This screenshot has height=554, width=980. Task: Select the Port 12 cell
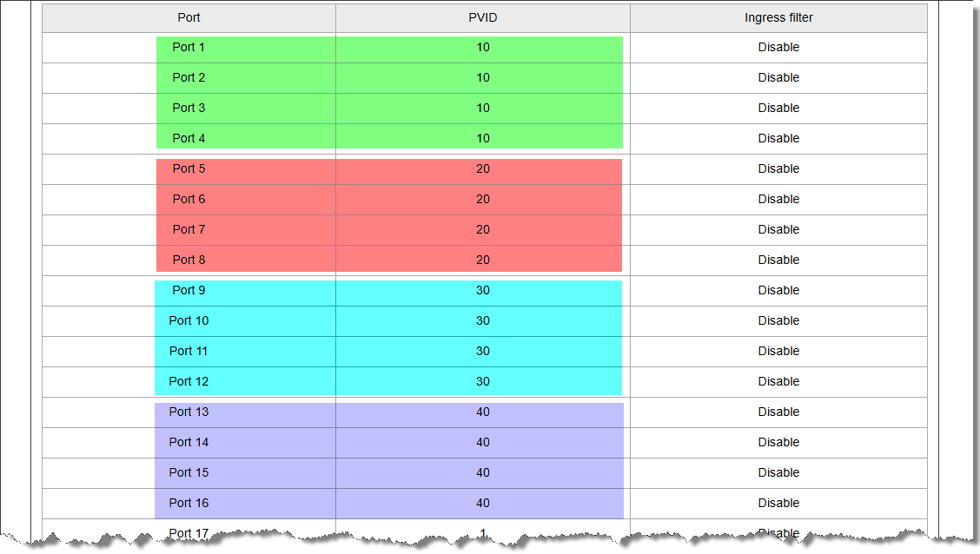pos(189,381)
